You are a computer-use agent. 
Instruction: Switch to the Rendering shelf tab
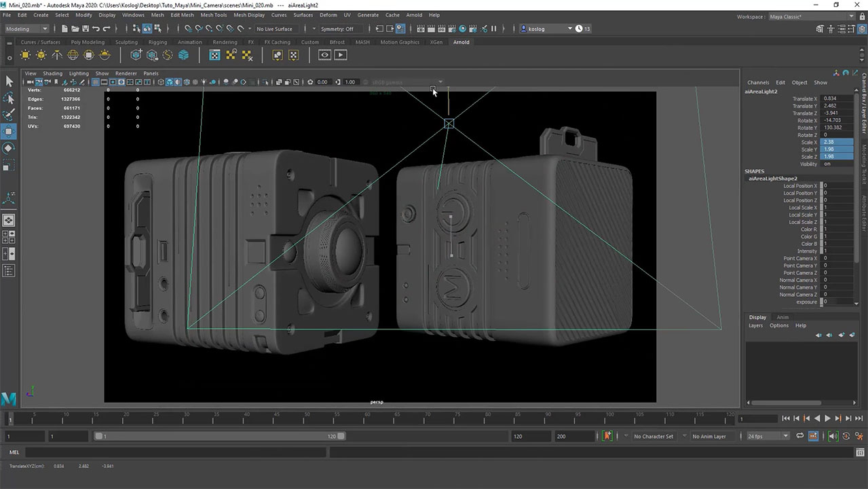225,42
